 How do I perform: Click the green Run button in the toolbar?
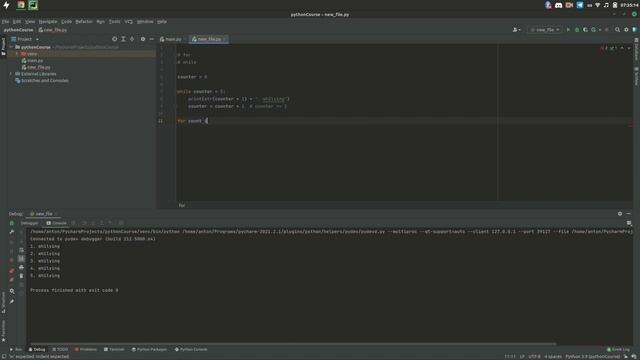tap(568, 30)
